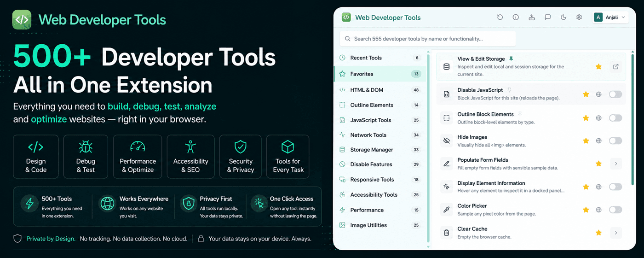
Task: Click Accessibility & SEO feature card
Action: click(x=190, y=157)
